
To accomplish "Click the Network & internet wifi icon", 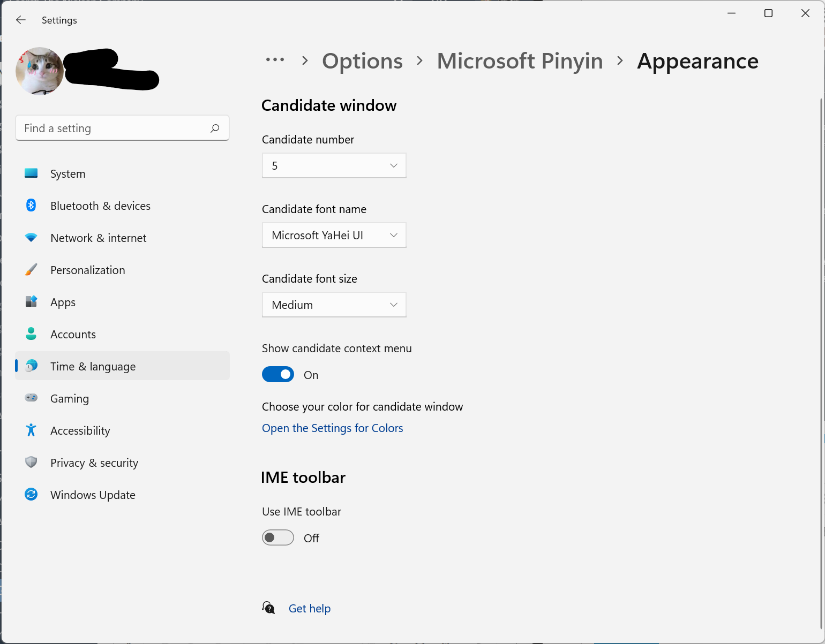I will pos(31,238).
